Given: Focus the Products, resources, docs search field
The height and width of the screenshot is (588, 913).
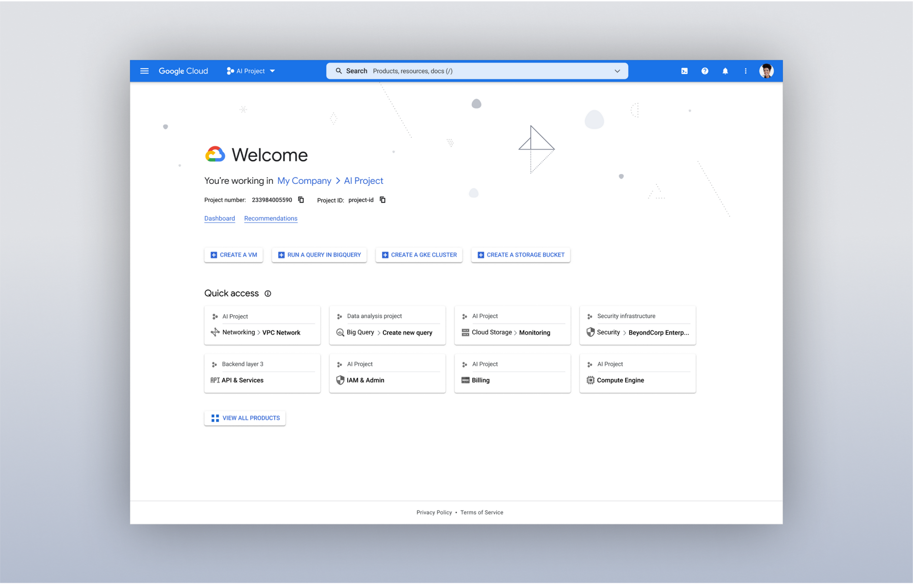Looking at the screenshot, I should pos(477,71).
